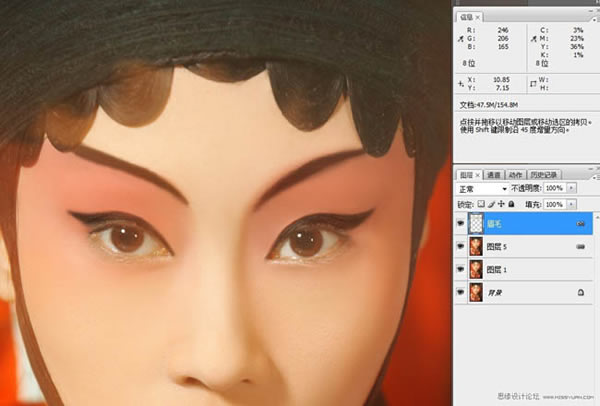Click the Layers panel scrollbar up arrow
Image resolution: width=600 pixels, height=406 pixels.
(x=597, y=217)
